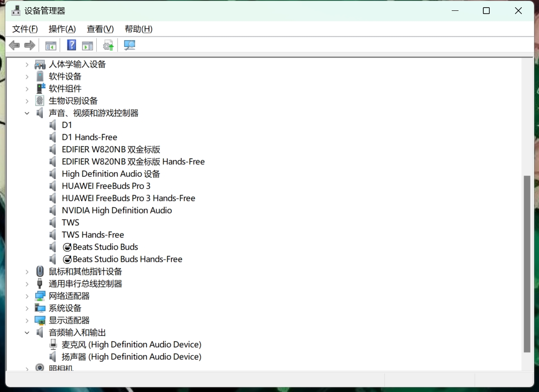Select the 显示适配器 display card icon
The width and height of the screenshot is (539, 392).
click(40, 321)
